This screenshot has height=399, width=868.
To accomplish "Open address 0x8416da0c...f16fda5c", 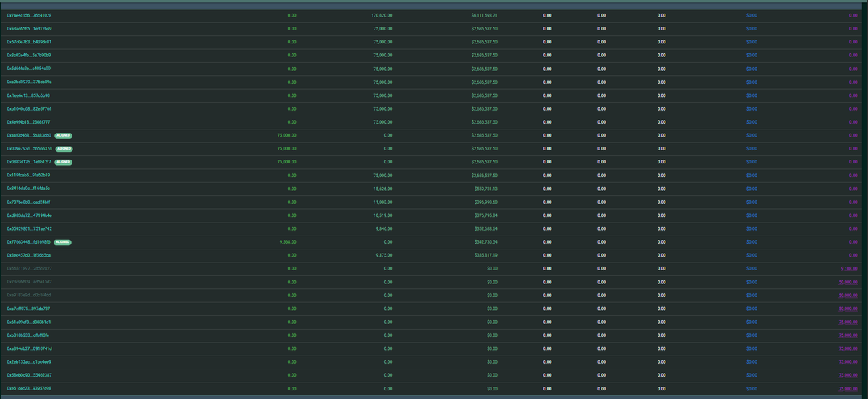I will (x=28, y=189).
